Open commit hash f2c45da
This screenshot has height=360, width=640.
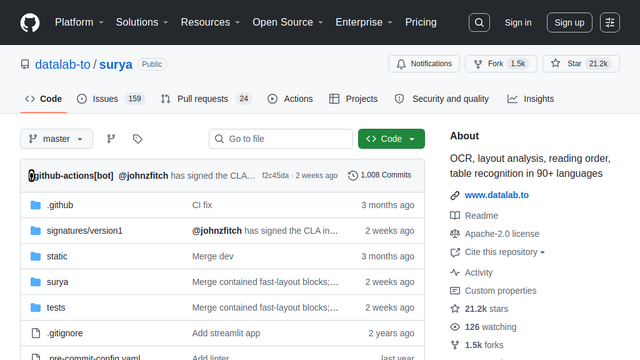[275, 176]
